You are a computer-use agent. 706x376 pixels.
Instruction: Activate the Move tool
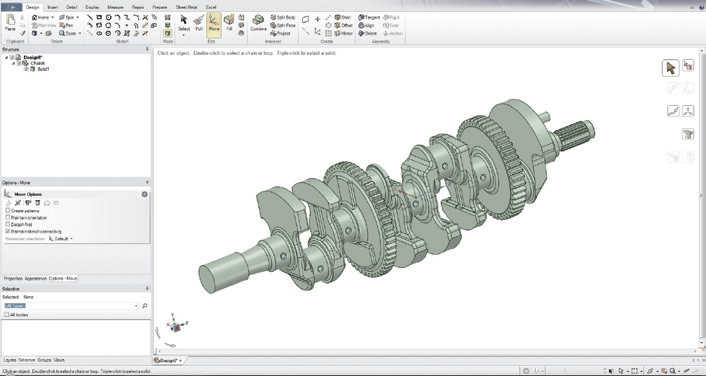click(214, 23)
